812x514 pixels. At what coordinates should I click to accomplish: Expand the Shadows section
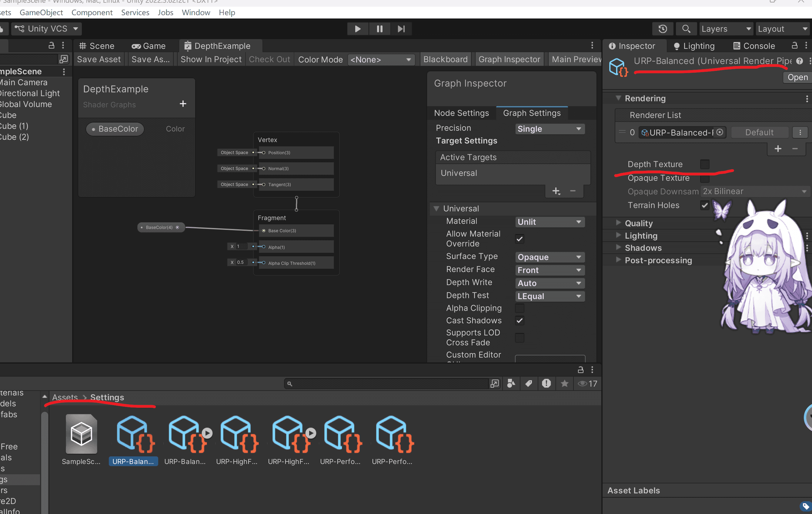click(x=618, y=247)
